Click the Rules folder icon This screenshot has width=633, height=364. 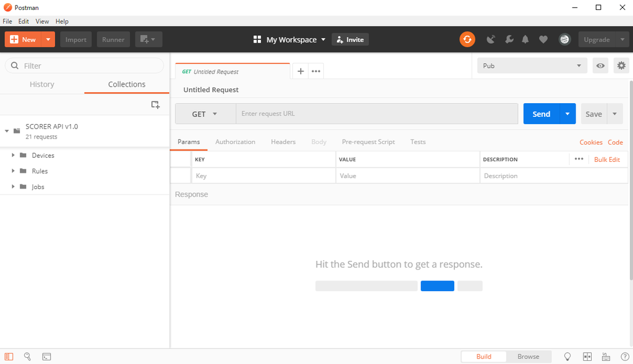23,171
